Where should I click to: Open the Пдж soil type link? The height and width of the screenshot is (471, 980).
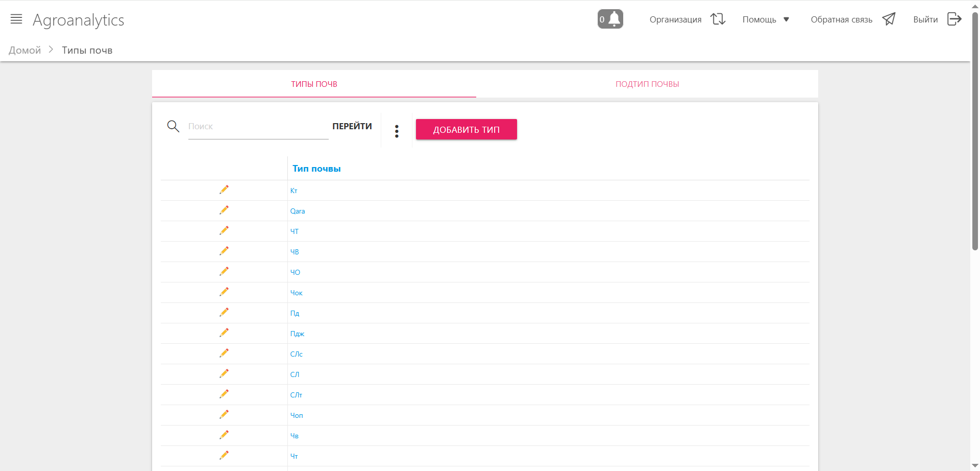297,334
